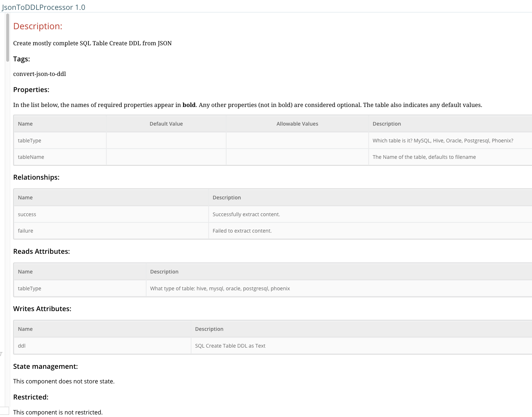Click the State management heading
The height and width of the screenshot is (417, 532).
click(x=45, y=366)
